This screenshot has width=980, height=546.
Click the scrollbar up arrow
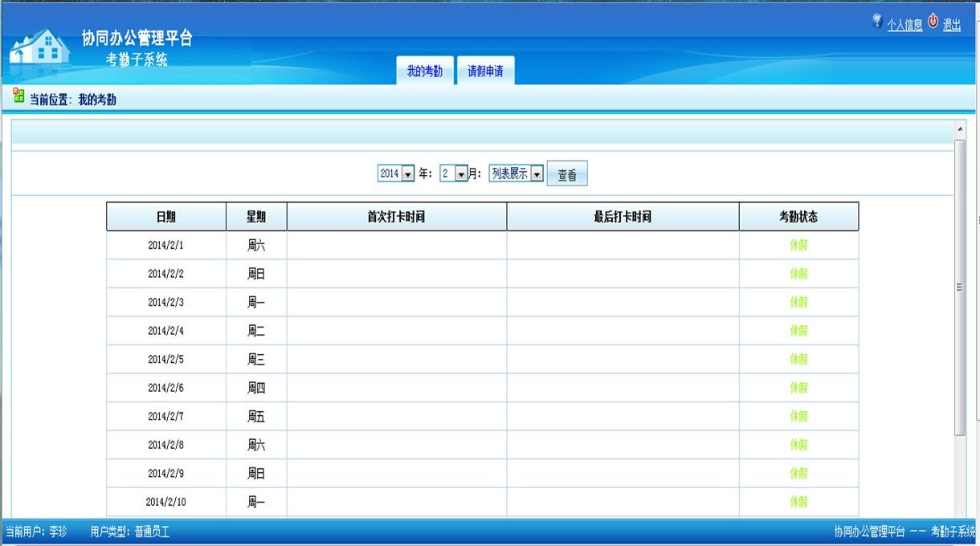coord(960,128)
